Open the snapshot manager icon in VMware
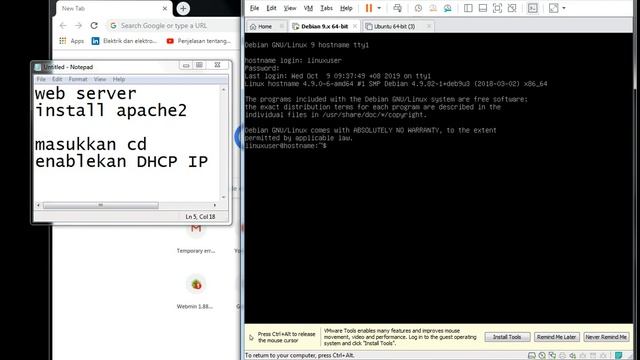The height and width of the screenshot is (360, 640). [447, 8]
